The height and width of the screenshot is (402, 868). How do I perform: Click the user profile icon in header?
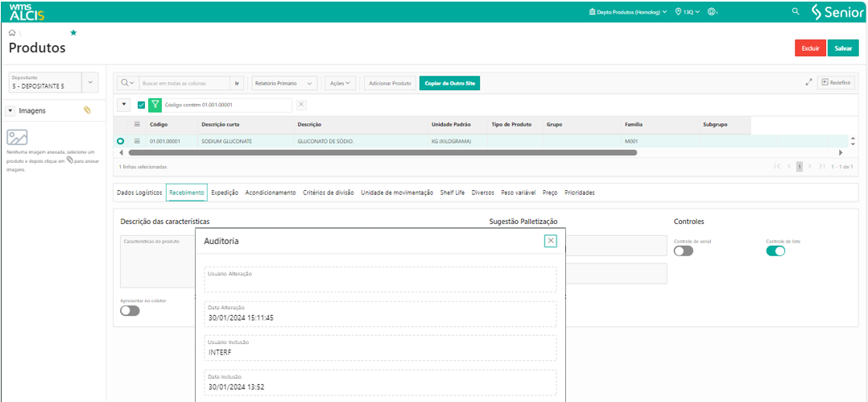pyautogui.click(x=713, y=11)
